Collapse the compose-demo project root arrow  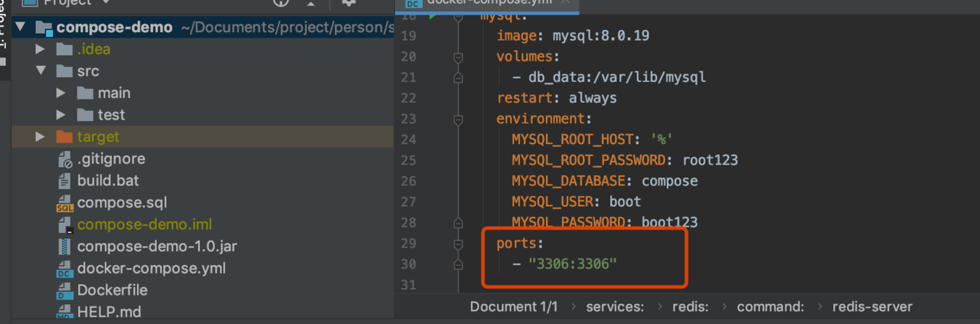click(20, 28)
